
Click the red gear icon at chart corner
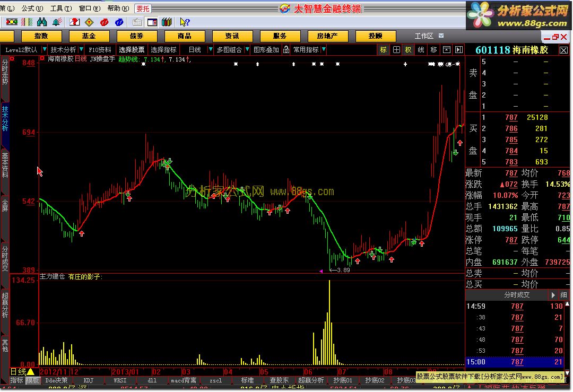(12, 58)
